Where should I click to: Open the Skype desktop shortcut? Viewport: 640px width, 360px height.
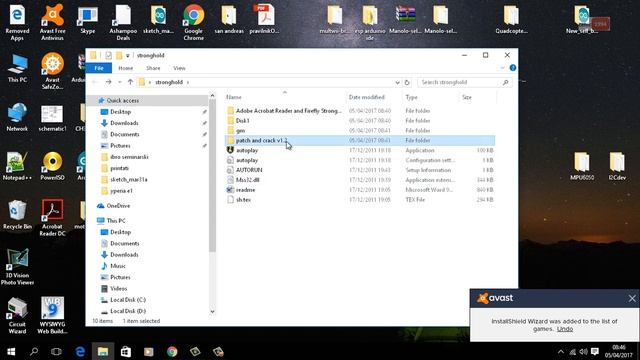pos(87,20)
